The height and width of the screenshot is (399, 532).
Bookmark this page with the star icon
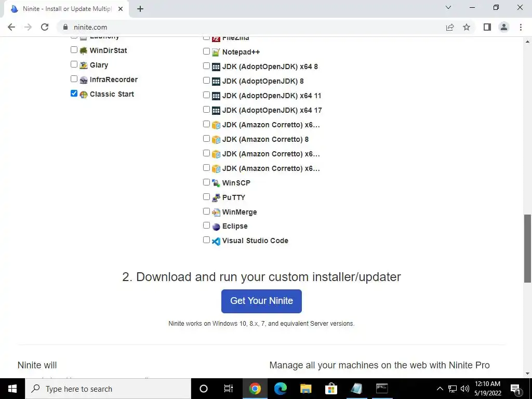[x=467, y=27]
